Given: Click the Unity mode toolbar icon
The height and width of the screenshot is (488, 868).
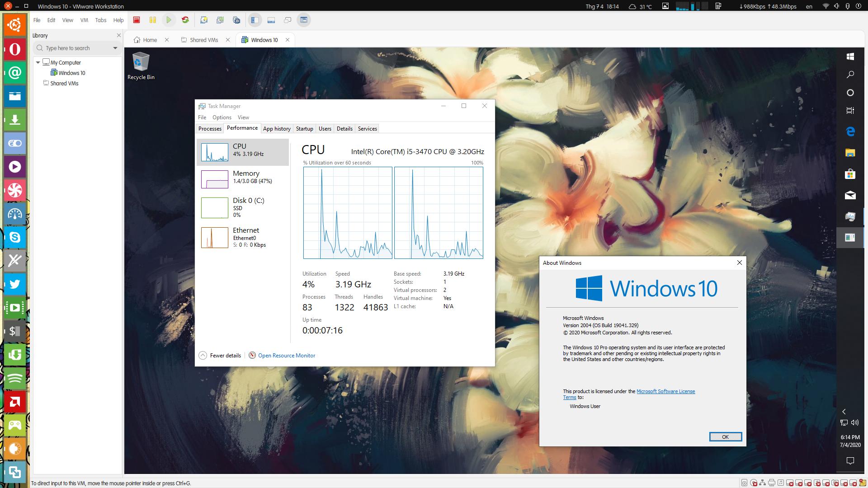Looking at the screenshot, I should [288, 20].
